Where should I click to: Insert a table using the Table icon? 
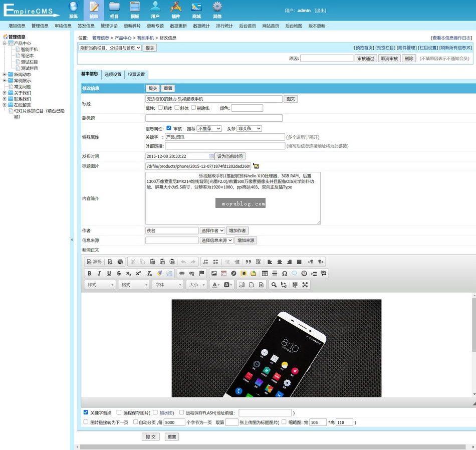click(x=265, y=273)
